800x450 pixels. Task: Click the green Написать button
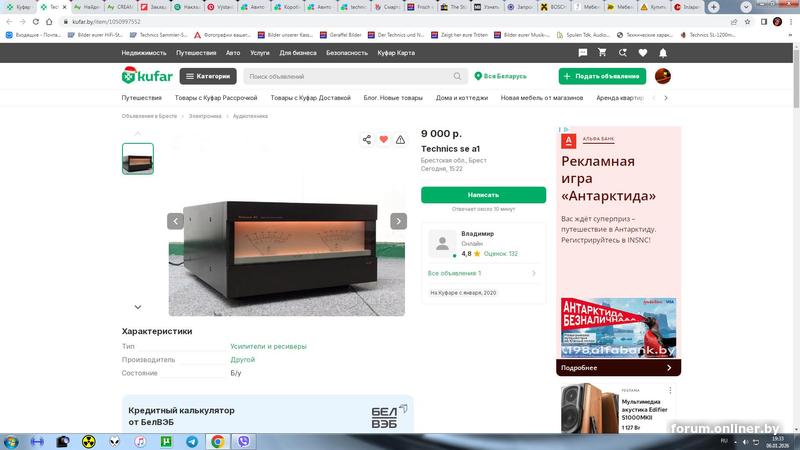pos(483,195)
